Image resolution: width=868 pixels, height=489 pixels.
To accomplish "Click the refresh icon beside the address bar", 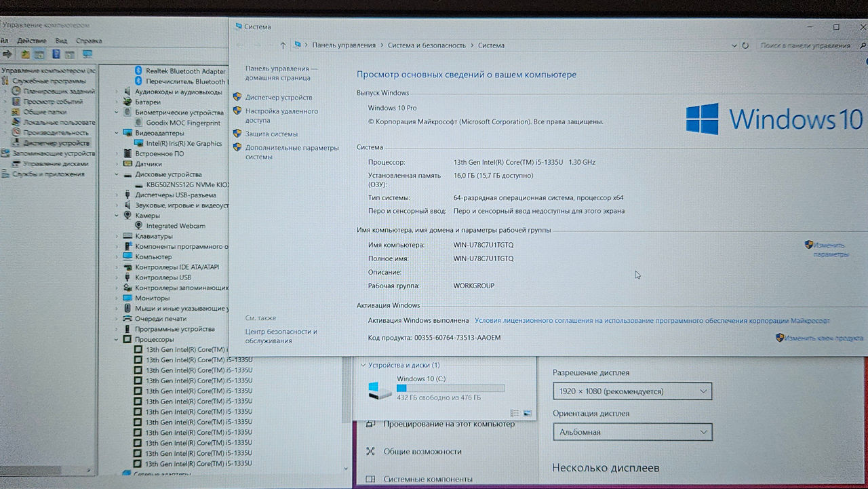I will pos(745,45).
